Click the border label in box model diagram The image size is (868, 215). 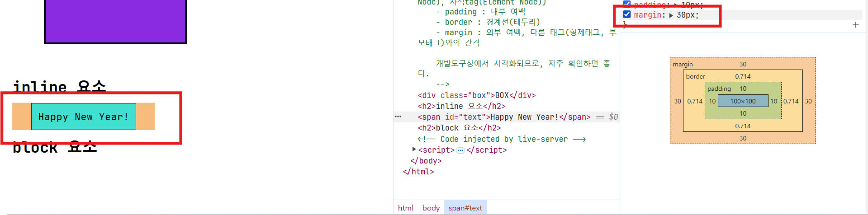click(695, 76)
